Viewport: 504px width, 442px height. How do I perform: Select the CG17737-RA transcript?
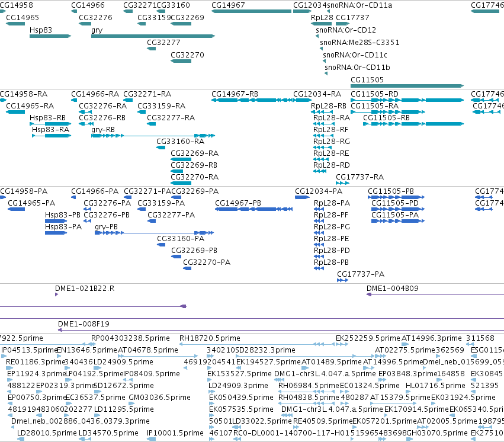(x=343, y=183)
